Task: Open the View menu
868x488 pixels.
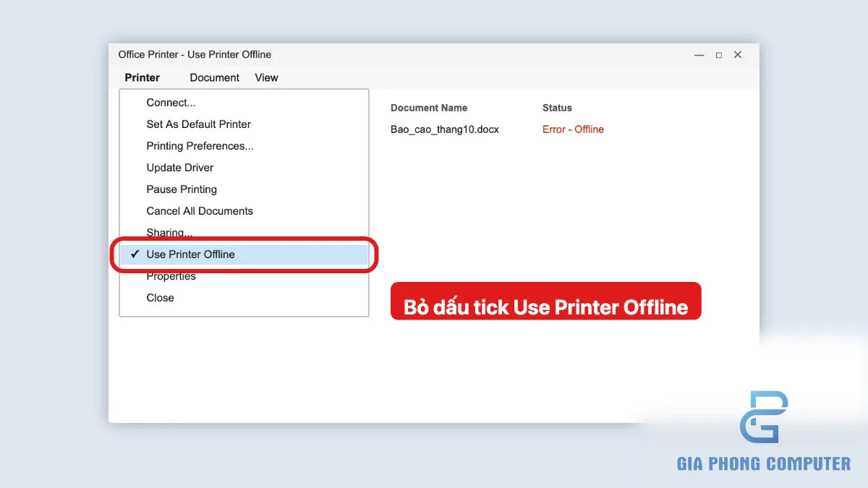Action: click(266, 77)
